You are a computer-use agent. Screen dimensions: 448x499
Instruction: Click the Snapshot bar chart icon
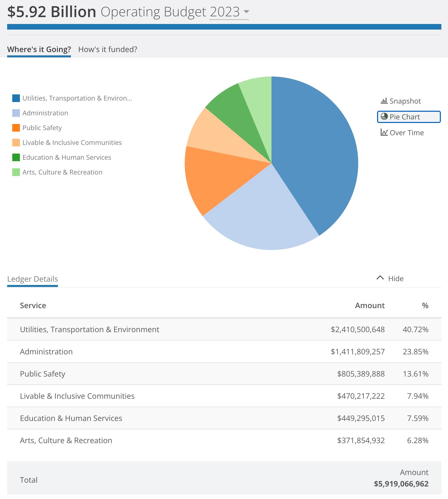click(384, 101)
